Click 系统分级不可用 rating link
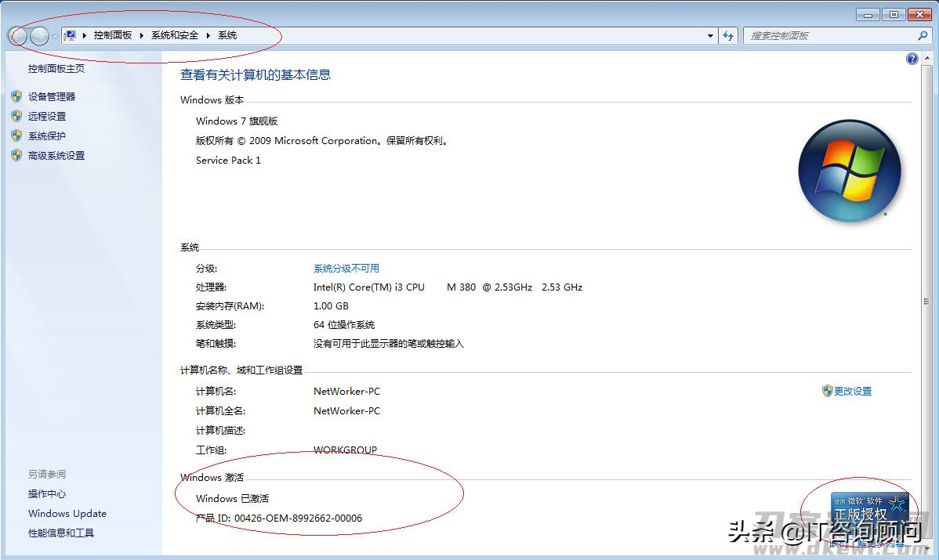 coord(346,268)
